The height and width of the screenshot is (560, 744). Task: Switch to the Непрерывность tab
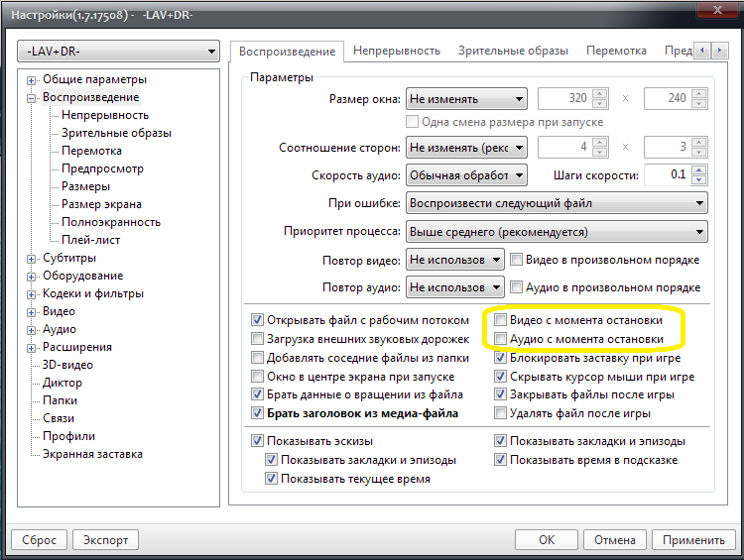pyautogui.click(x=397, y=51)
